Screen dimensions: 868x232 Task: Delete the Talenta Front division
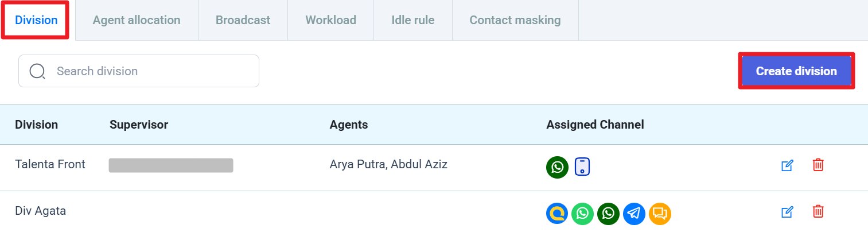818,165
